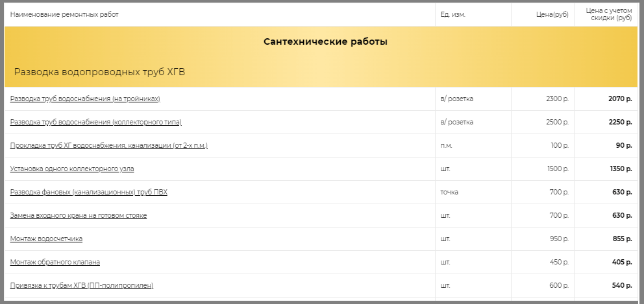Open the 'Монтаж обратного клапана' link
The height and width of the screenshot is (304, 644).
click(55, 262)
